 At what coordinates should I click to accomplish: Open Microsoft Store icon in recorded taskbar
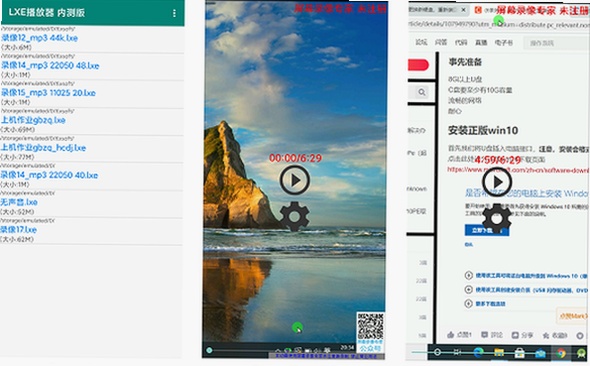click(x=520, y=353)
